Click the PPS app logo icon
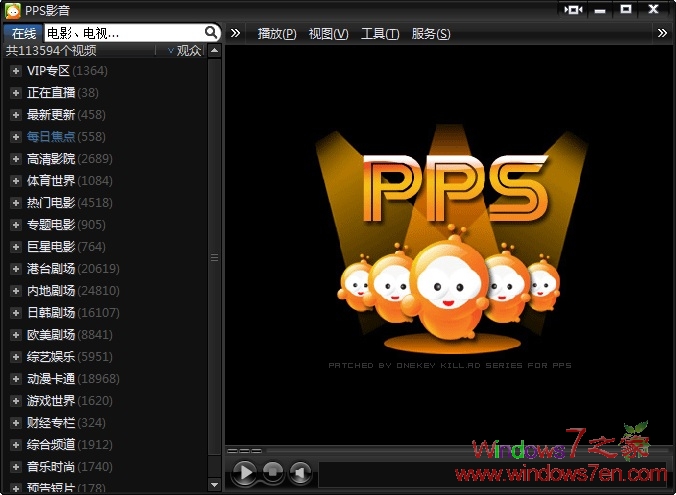 [x=12, y=10]
